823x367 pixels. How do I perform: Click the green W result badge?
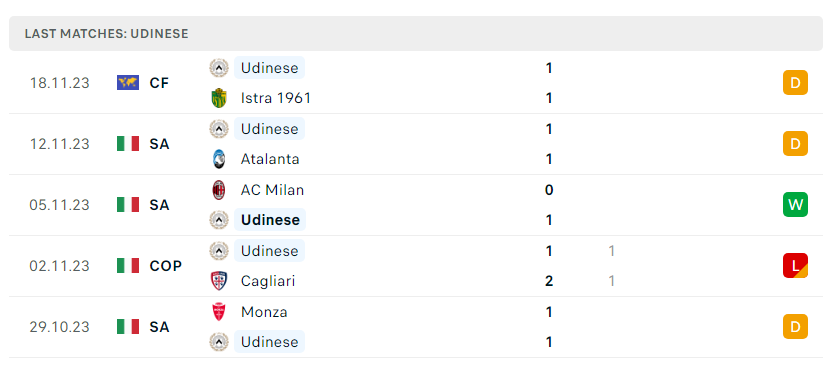click(795, 204)
